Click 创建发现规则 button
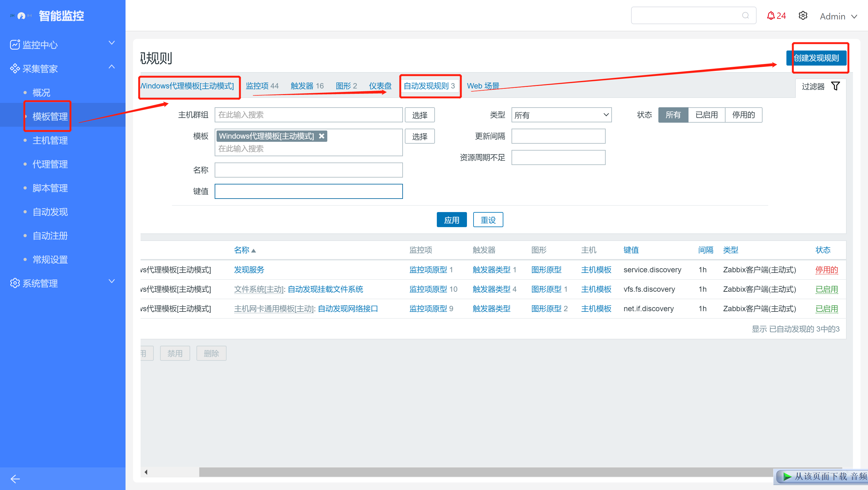 [816, 58]
